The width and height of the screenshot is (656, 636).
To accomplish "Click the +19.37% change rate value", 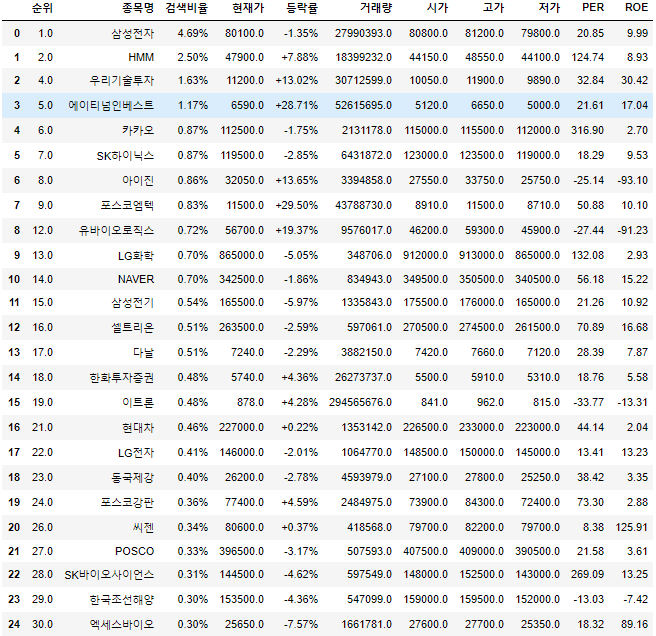I will tap(297, 231).
